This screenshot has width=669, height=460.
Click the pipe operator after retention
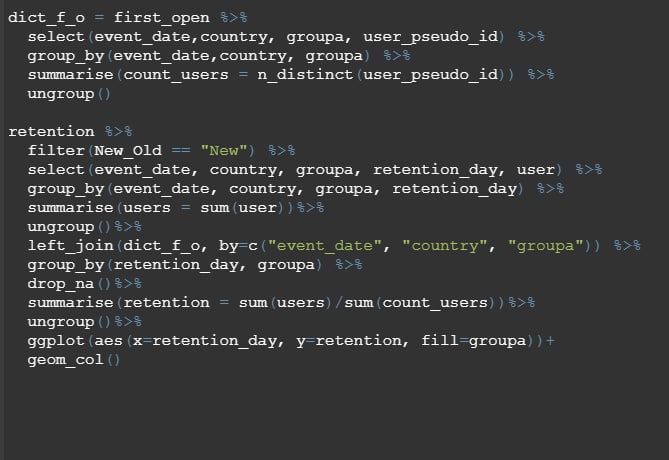point(119,132)
